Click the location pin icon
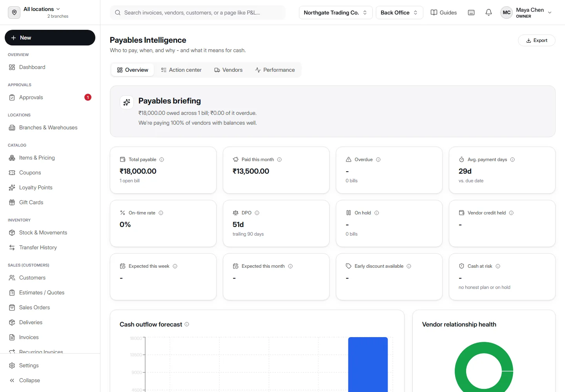Screen dimensions: 565x392 (14, 13)
